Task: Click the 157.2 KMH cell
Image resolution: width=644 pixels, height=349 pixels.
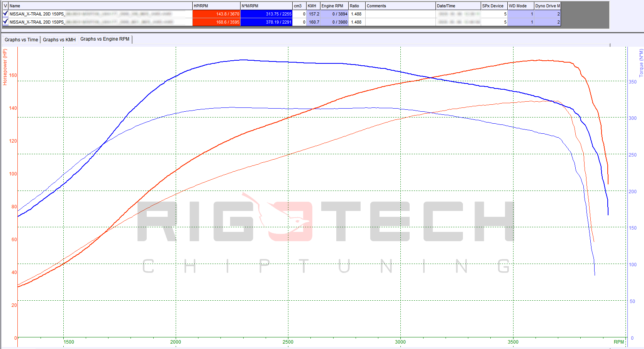Action: (313, 14)
